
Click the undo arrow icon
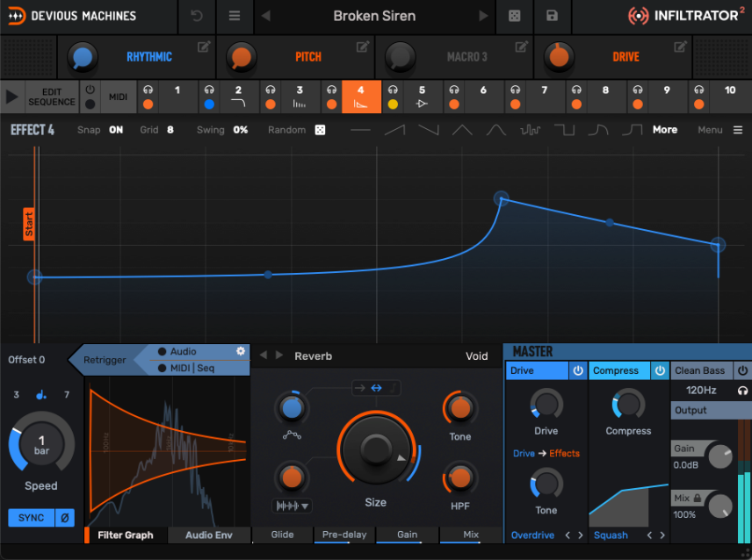(197, 16)
